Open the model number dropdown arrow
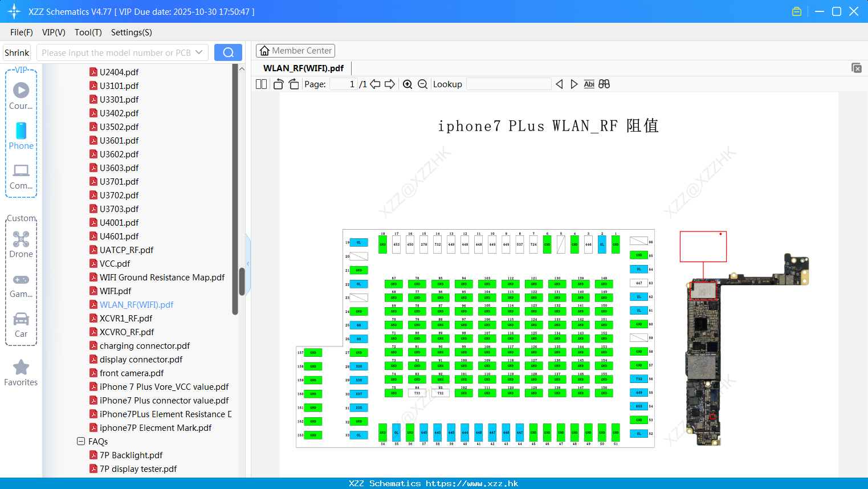The image size is (868, 489). (x=199, y=52)
